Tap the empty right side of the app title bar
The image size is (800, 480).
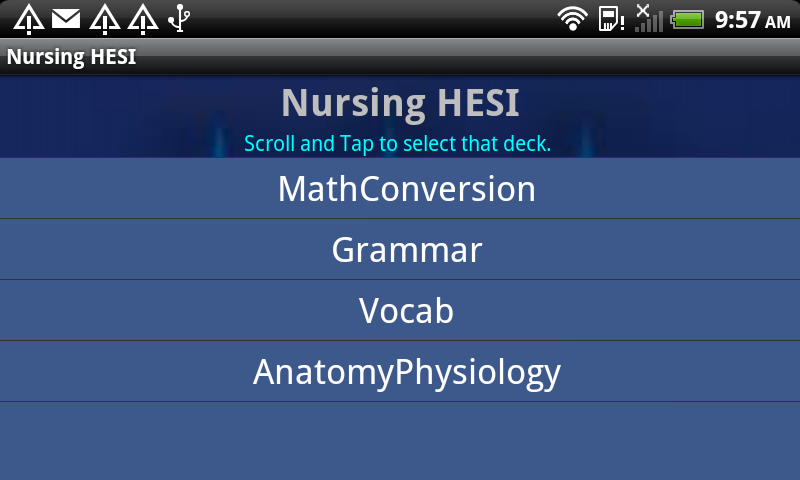point(600,57)
